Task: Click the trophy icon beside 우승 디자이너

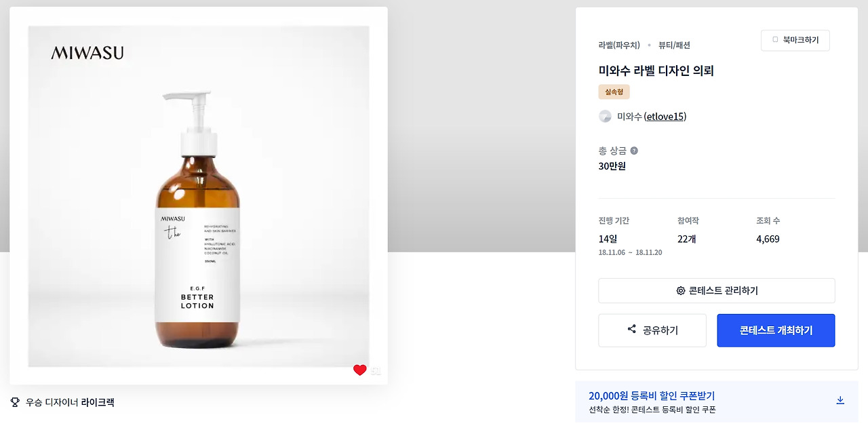Action: [15, 402]
